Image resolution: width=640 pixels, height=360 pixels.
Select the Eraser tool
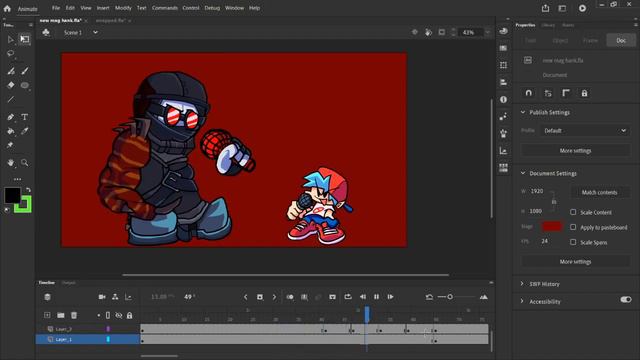point(11,85)
